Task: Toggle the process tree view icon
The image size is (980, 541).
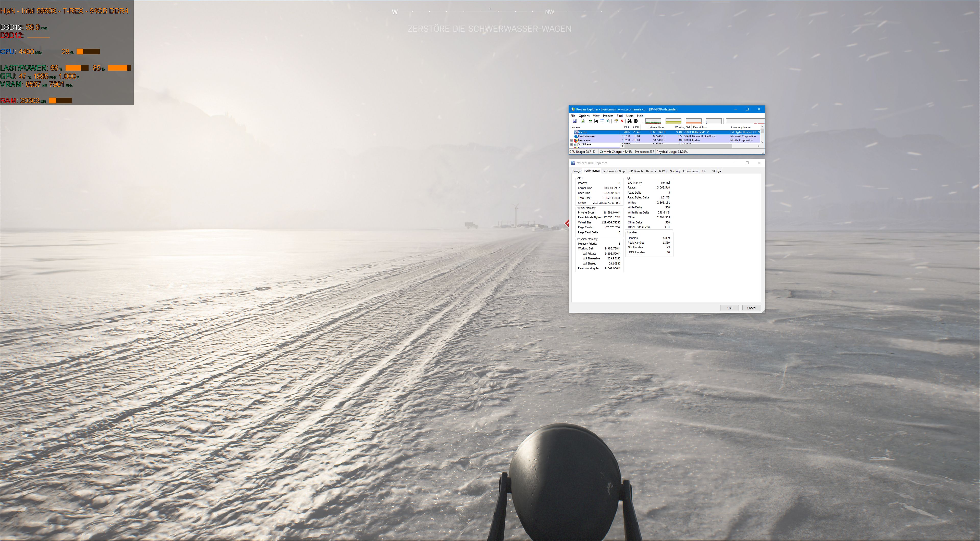Action: [596, 121]
